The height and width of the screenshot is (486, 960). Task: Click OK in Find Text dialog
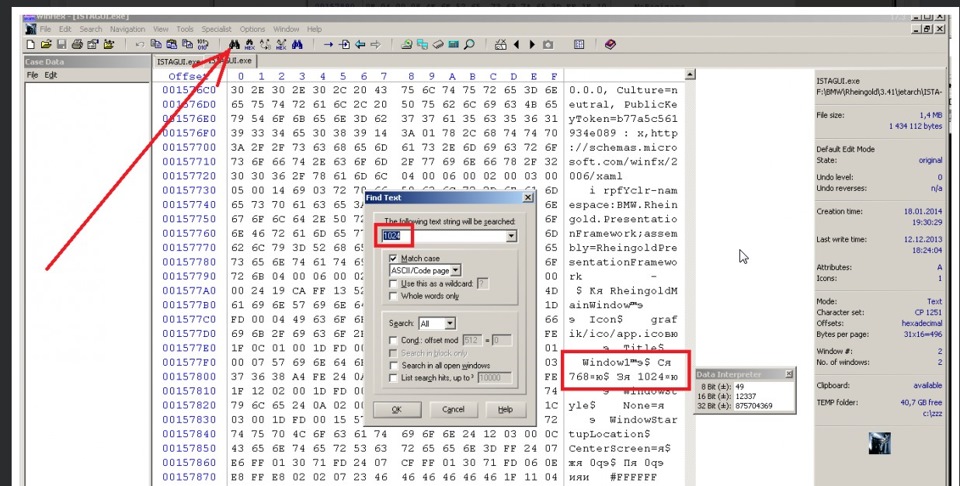click(x=396, y=409)
